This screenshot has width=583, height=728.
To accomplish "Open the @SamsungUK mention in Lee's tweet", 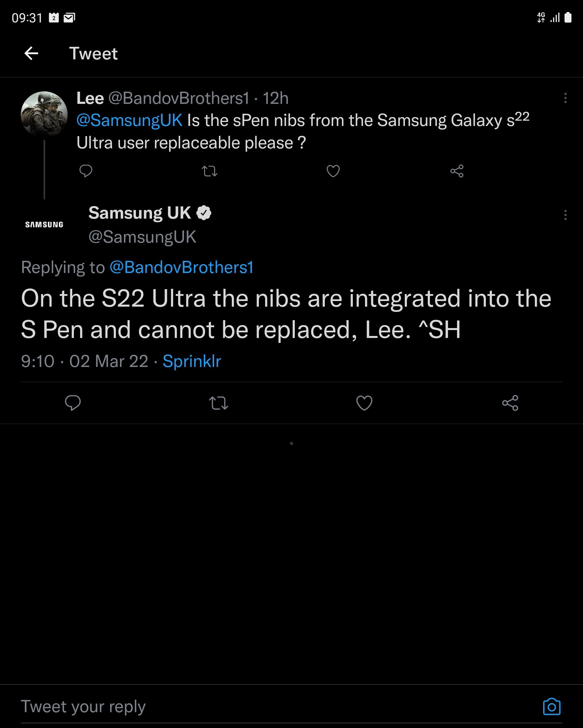I will pyautogui.click(x=129, y=121).
